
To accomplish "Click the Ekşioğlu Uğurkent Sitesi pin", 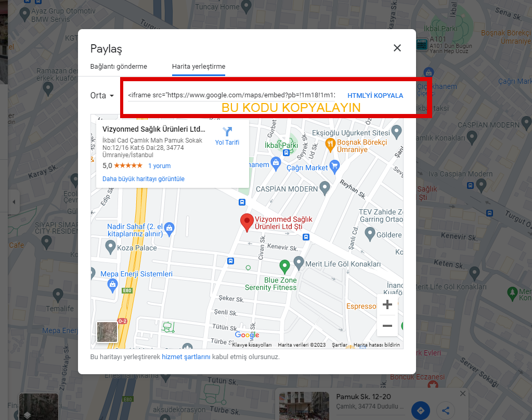I will coord(396,131).
